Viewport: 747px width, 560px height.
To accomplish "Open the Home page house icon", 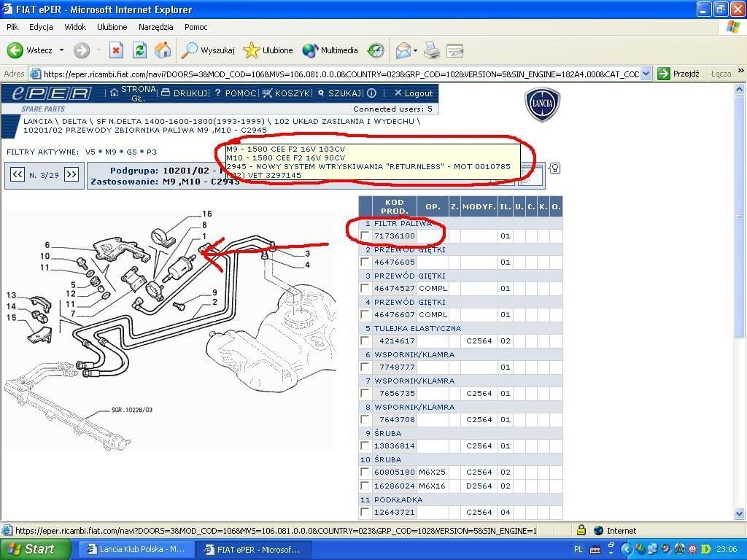I will [x=163, y=50].
